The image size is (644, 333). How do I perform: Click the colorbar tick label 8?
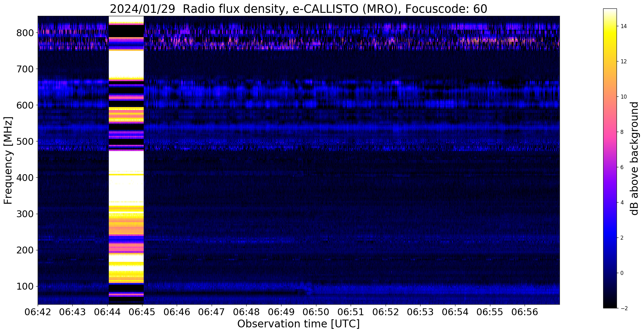coord(622,132)
